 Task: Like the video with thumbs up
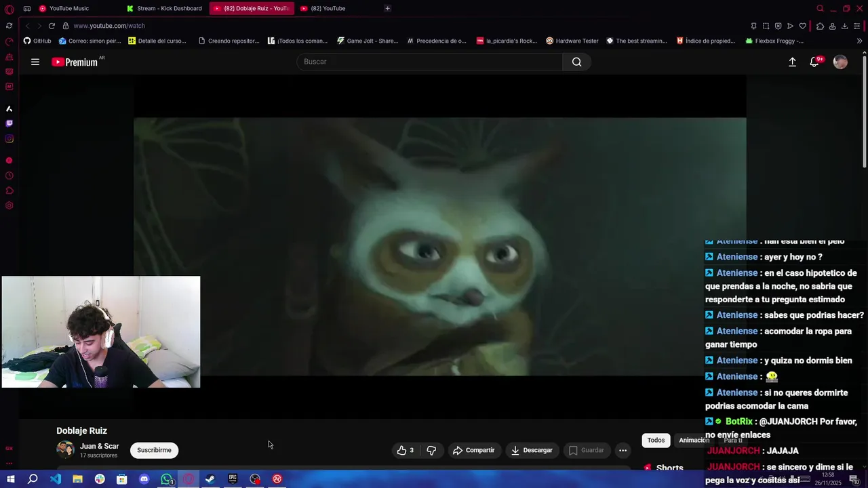tap(406, 450)
